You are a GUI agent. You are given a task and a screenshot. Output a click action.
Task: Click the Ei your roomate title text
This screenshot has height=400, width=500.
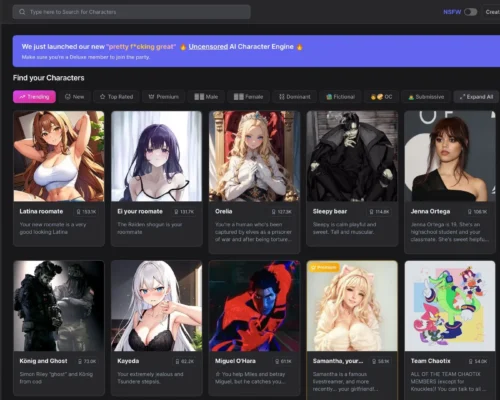[x=140, y=211]
